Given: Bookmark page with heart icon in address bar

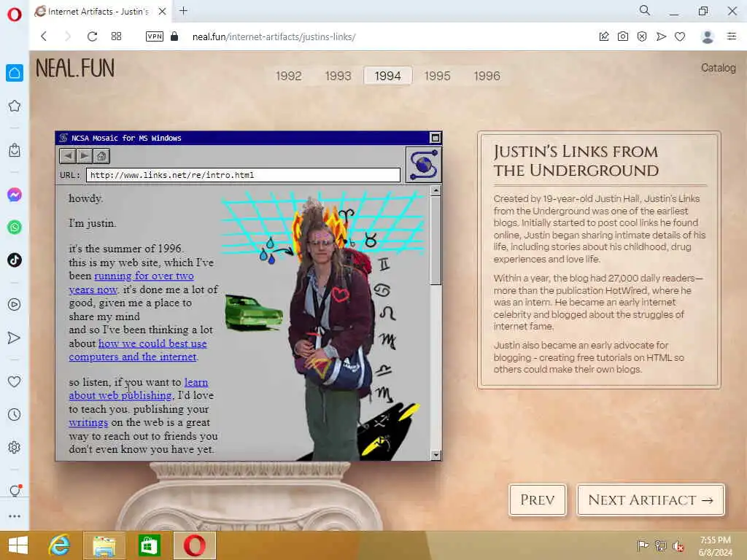Looking at the screenshot, I should tap(680, 36).
